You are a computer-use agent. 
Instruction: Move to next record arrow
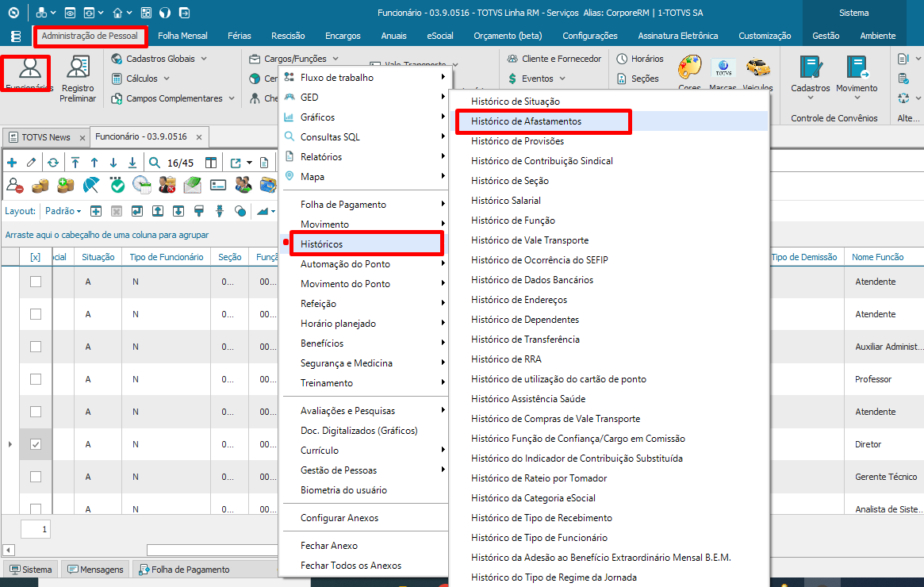point(113,163)
